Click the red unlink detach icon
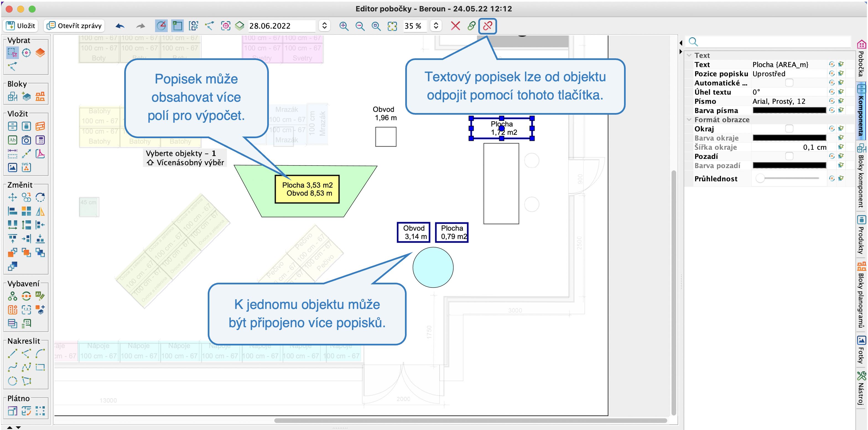This screenshot has width=868, height=430. [487, 26]
